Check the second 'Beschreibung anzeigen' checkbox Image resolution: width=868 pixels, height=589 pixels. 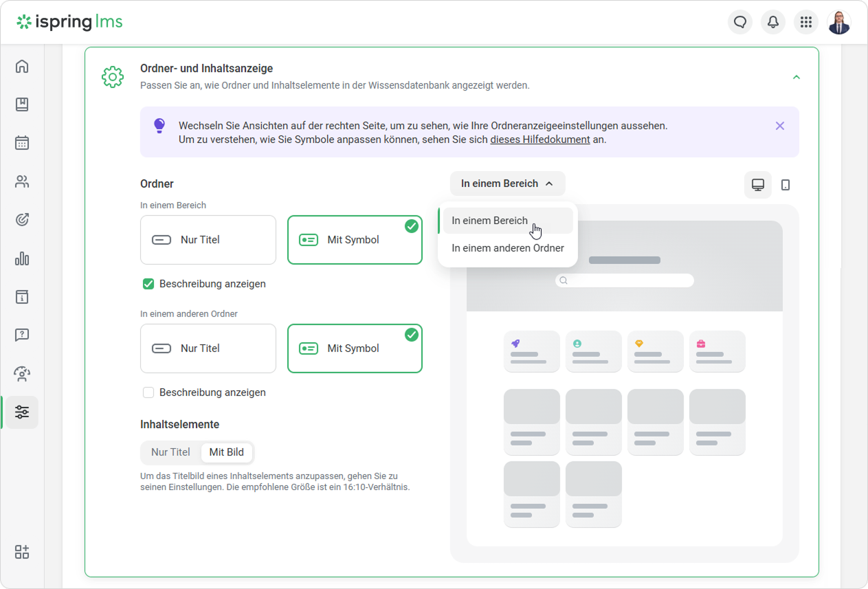click(148, 392)
